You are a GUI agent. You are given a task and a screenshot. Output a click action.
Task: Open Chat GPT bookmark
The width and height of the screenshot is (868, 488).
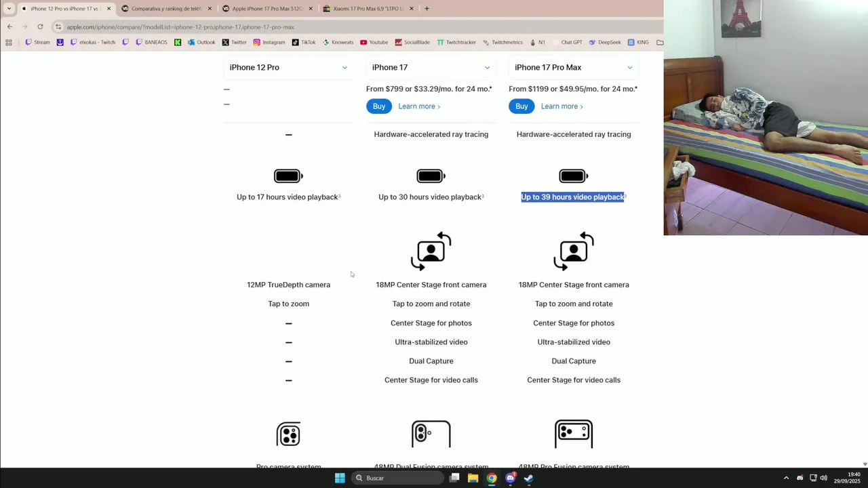pos(567,42)
